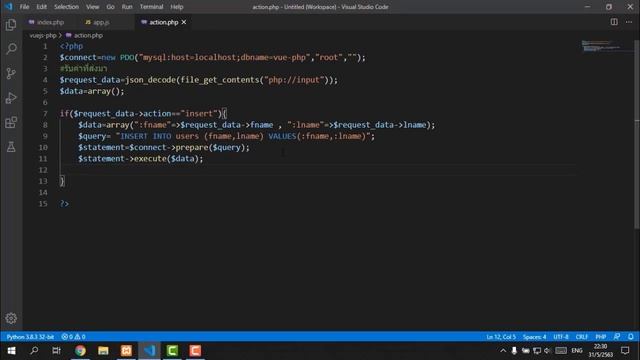Image resolution: width=640 pixels, height=360 pixels.
Task: Switch to the app.js tab
Action: (101, 22)
